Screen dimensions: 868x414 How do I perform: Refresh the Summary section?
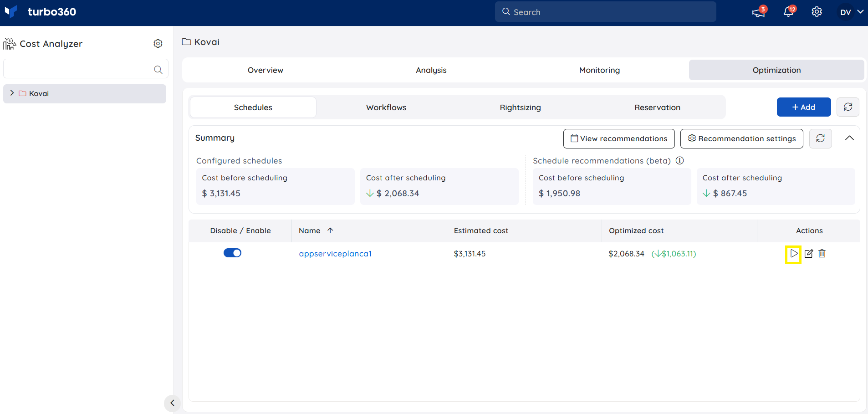click(x=821, y=138)
